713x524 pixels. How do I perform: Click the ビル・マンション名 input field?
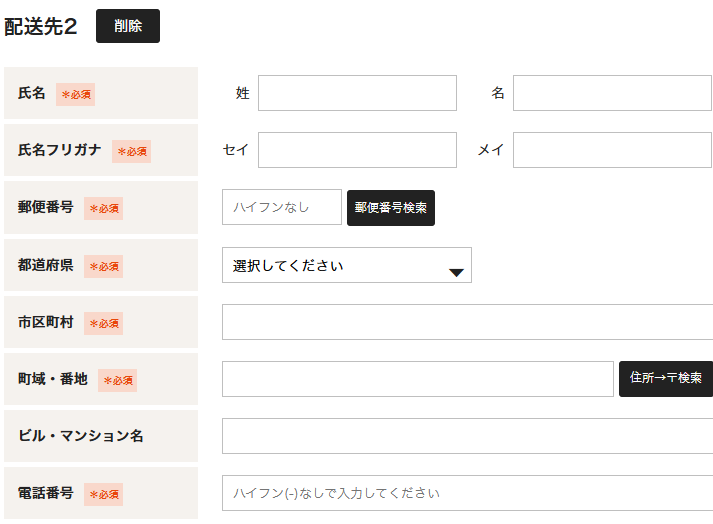click(x=467, y=436)
